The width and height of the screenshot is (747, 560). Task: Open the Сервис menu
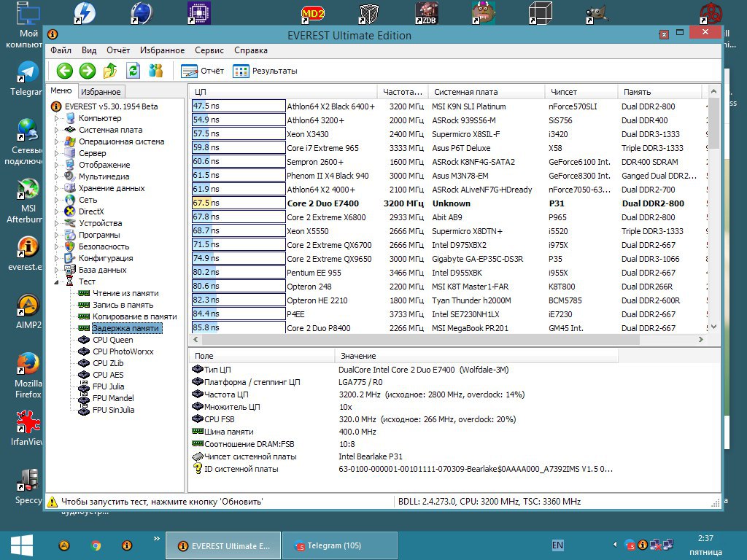pyautogui.click(x=209, y=50)
